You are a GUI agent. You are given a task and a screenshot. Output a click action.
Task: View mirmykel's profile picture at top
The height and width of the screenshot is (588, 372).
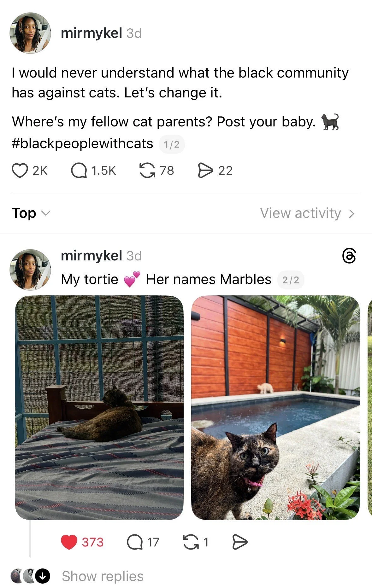pos(30,33)
